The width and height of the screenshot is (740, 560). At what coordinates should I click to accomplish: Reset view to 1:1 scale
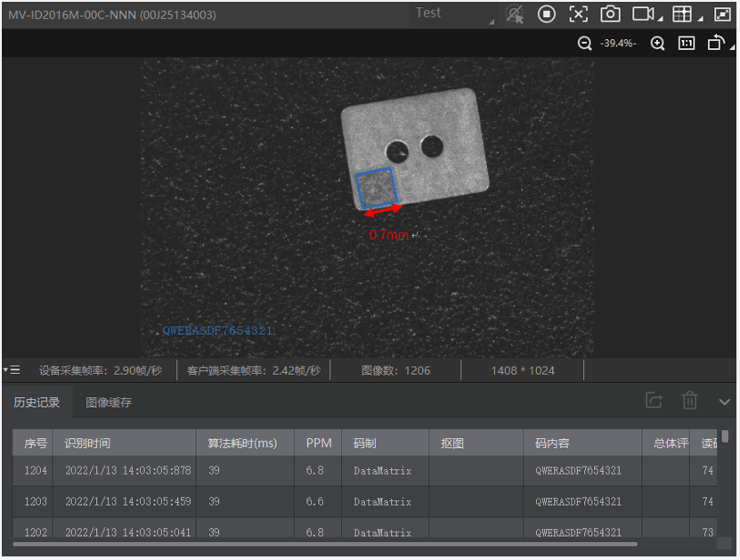687,44
